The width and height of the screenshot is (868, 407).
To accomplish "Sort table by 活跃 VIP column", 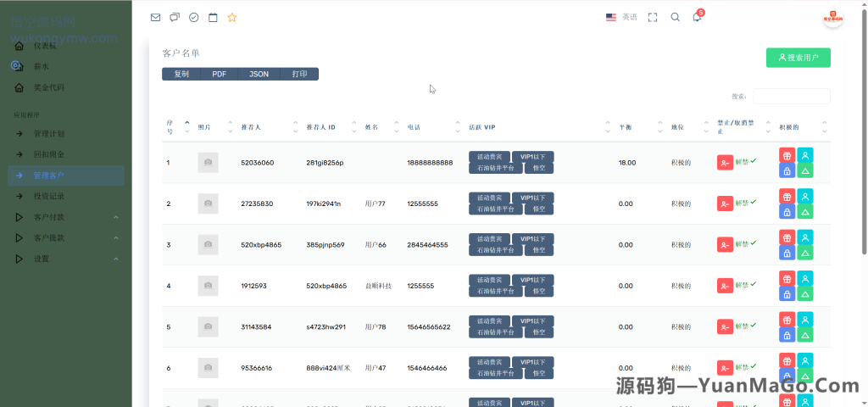I will coord(538,127).
